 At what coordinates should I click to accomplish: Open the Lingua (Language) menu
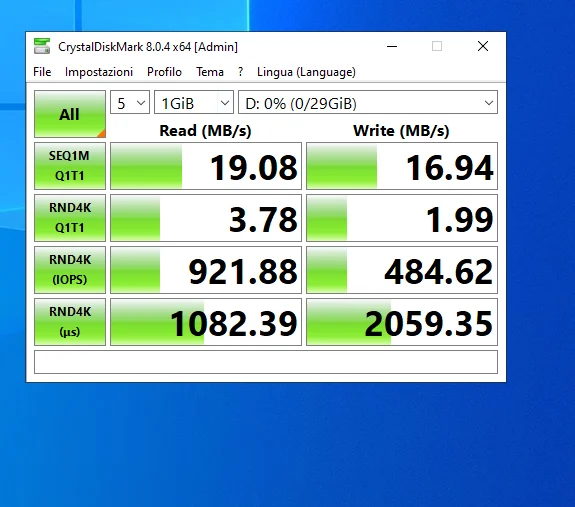point(306,72)
